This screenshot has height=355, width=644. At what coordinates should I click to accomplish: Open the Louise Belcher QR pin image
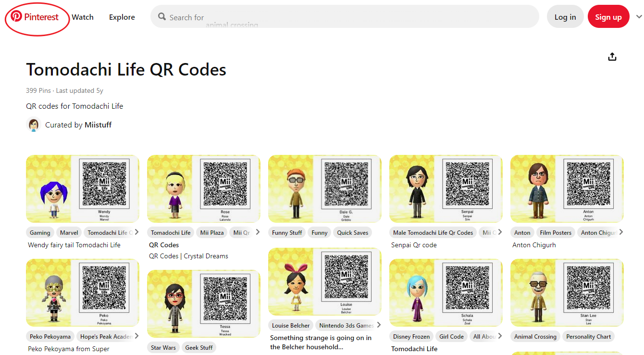(325, 281)
